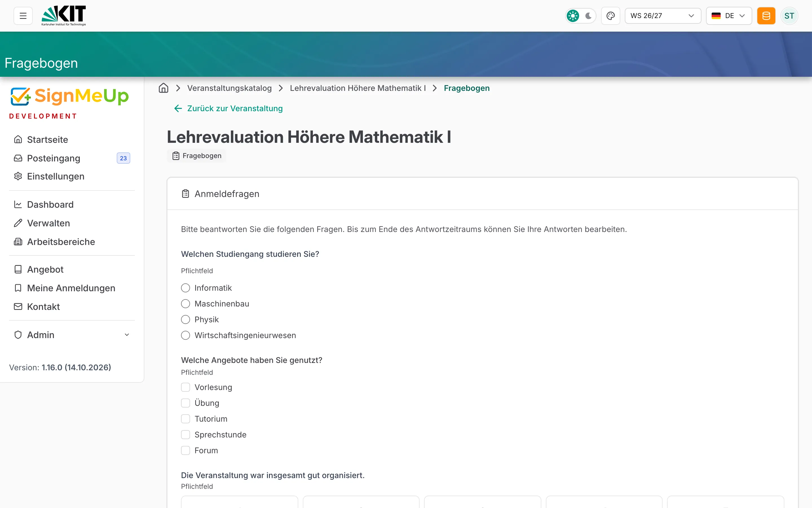Check the Forum checkbox
812x508 pixels.
point(186,450)
